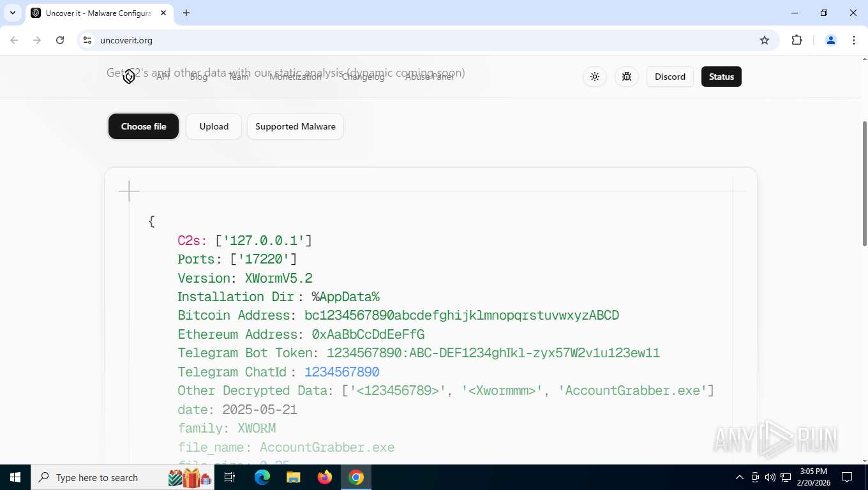The width and height of the screenshot is (868, 490).
Task: Click the Uncover it logo icon
Action: click(129, 77)
